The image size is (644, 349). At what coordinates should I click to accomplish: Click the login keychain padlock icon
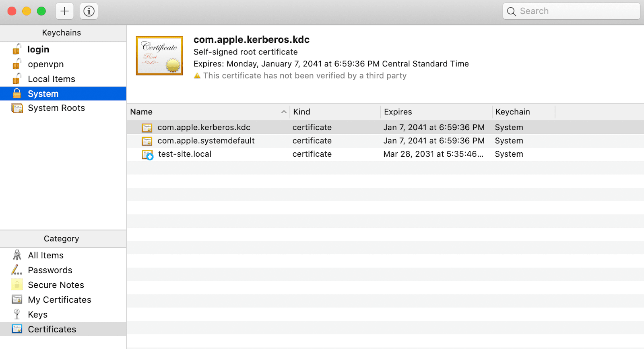17,49
